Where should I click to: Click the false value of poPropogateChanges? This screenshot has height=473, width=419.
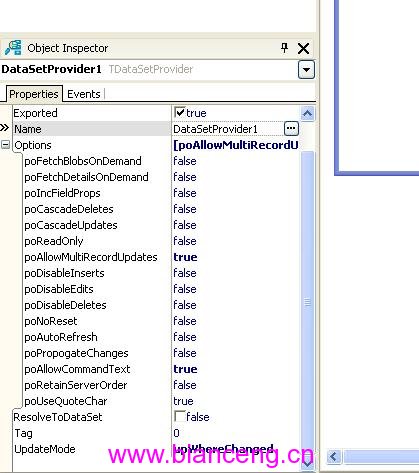(185, 353)
